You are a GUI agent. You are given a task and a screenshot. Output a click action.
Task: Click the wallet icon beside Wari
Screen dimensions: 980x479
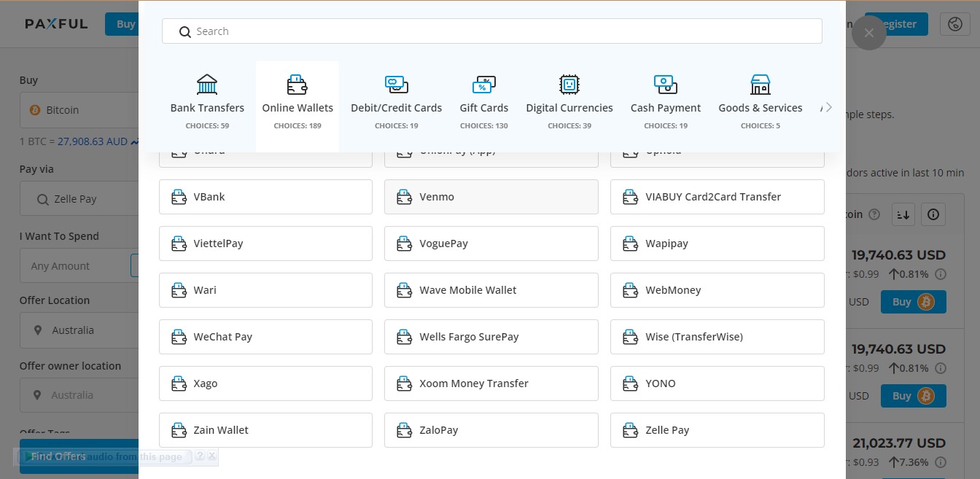[x=179, y=290]
